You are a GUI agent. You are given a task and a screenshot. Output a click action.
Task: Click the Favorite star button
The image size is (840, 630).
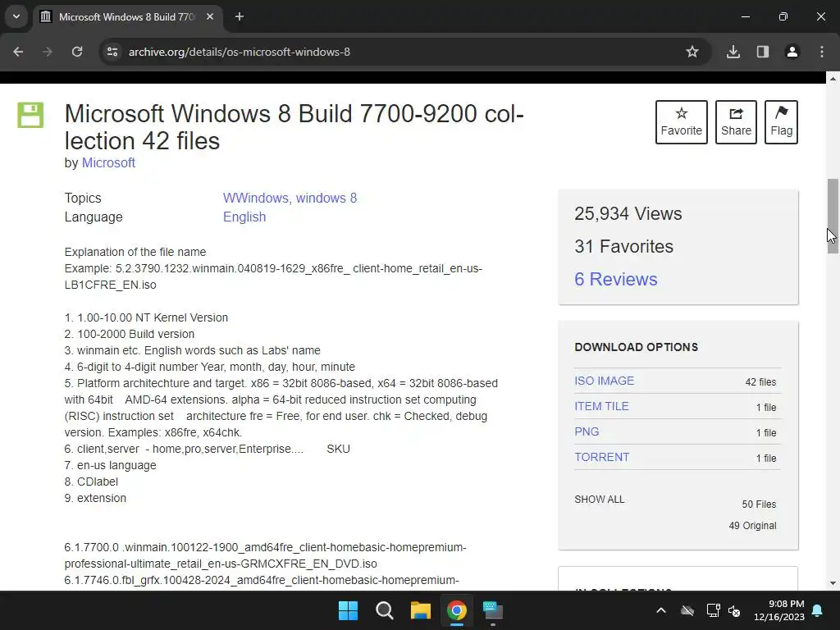682,122
